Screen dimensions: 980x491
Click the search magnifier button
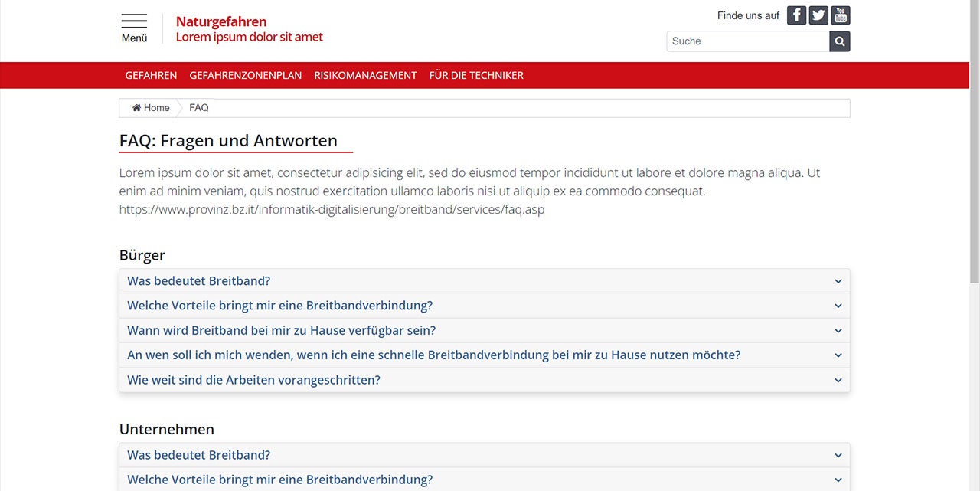pos(840,41)
